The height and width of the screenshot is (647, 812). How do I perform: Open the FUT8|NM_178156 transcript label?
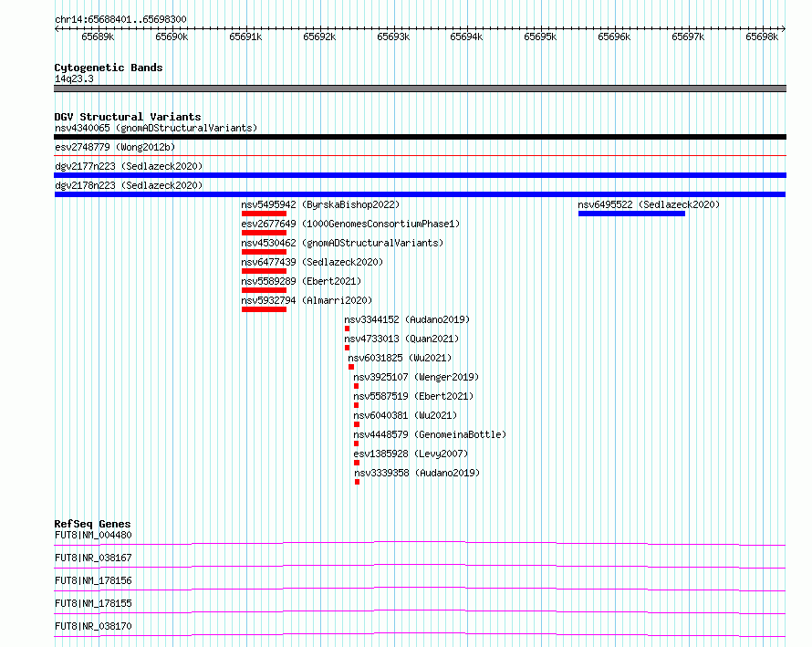(93, 580)
